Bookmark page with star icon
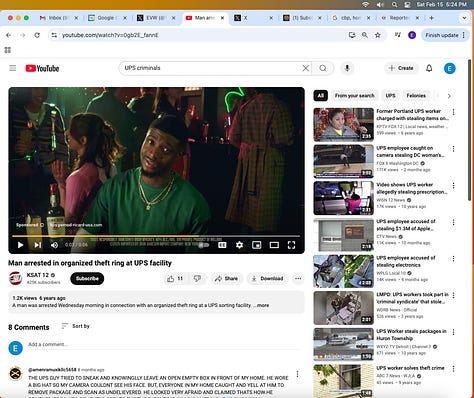Viewport: 474px width, 398px height. tap(378, 35)
